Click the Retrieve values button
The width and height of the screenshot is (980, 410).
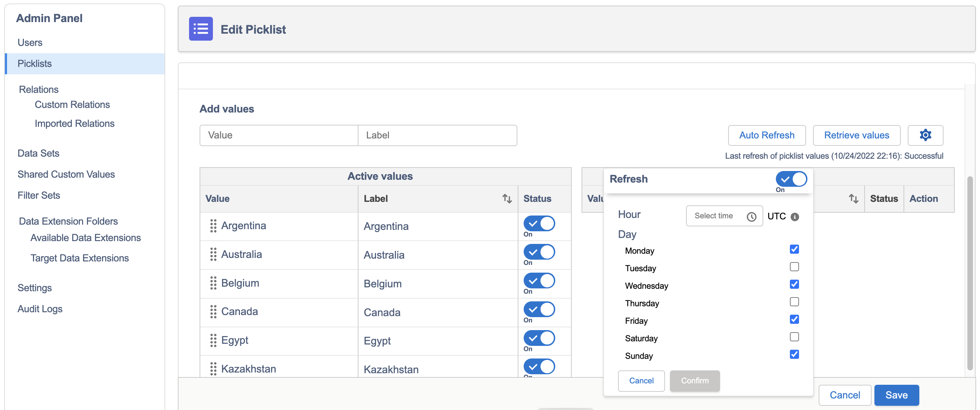pyautogui.click(x=856, y=135)
